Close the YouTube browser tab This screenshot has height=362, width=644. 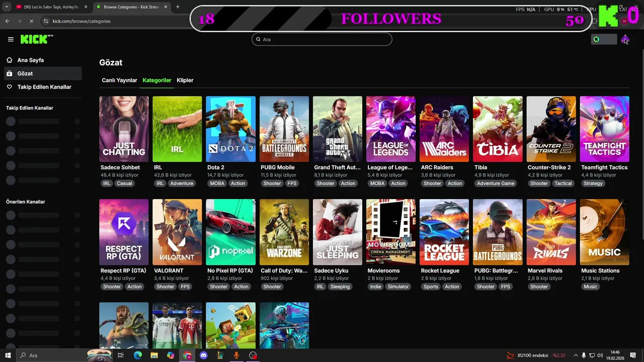click(x=86, y=7)
